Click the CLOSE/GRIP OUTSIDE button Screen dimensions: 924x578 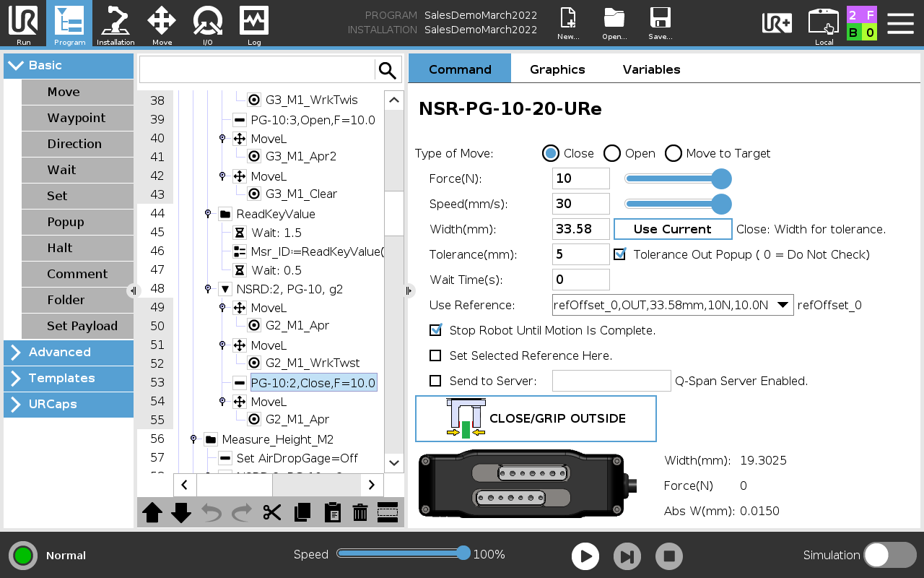click(536, 418)
